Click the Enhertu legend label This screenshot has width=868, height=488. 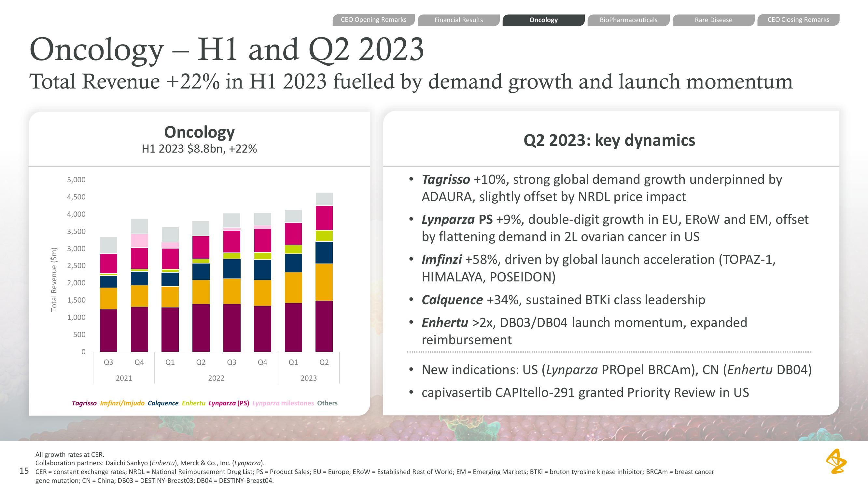(193, 403)
